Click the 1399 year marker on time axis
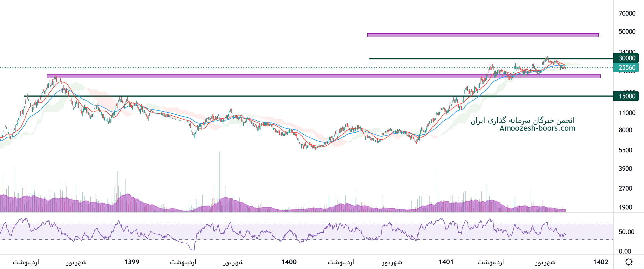Image resolution: width=644 pixels, height=269 pixels. point(132,262)
